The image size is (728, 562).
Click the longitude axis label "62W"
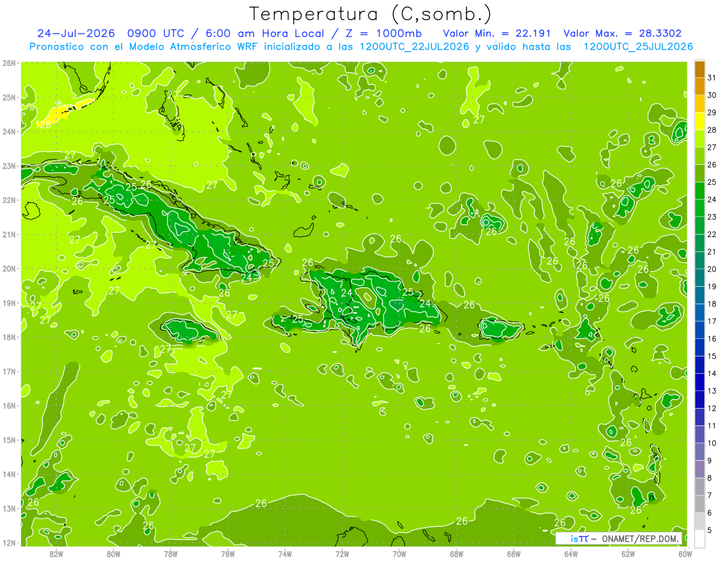(628, 554)
